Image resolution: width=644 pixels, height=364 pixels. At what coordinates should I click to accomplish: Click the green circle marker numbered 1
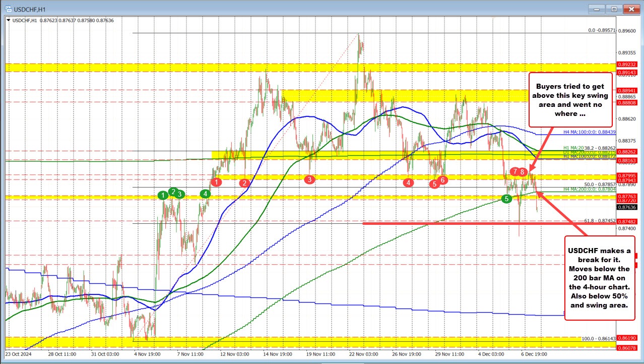click(163, 195)
